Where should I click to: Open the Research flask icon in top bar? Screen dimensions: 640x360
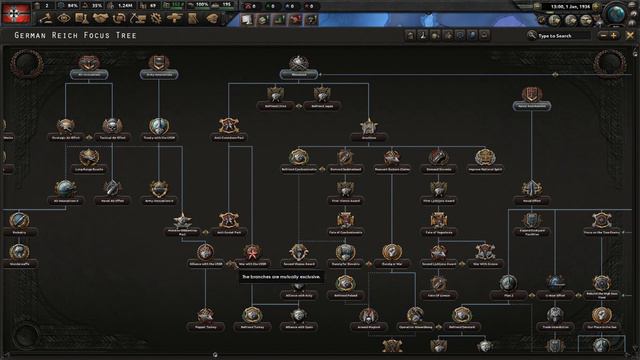(82, 18)
